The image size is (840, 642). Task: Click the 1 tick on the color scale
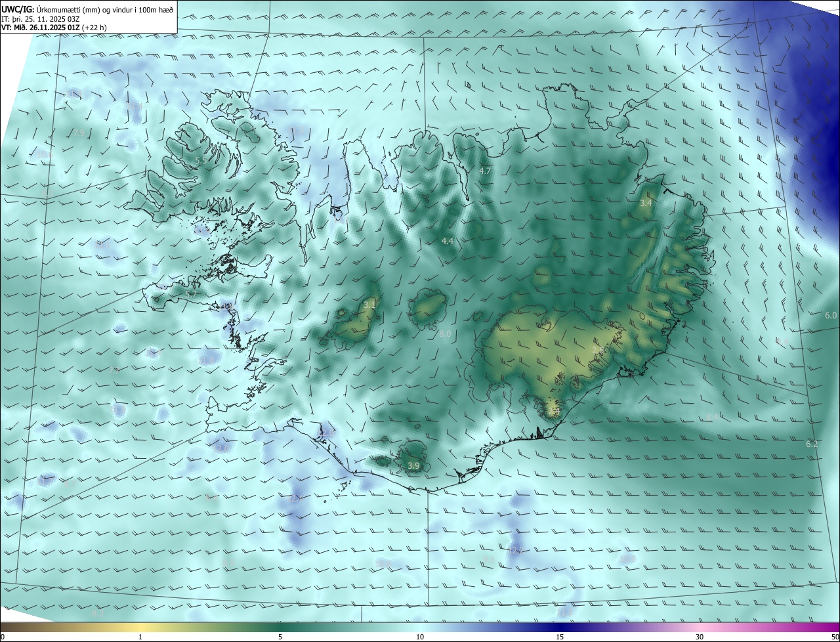(x=140, y=637)
